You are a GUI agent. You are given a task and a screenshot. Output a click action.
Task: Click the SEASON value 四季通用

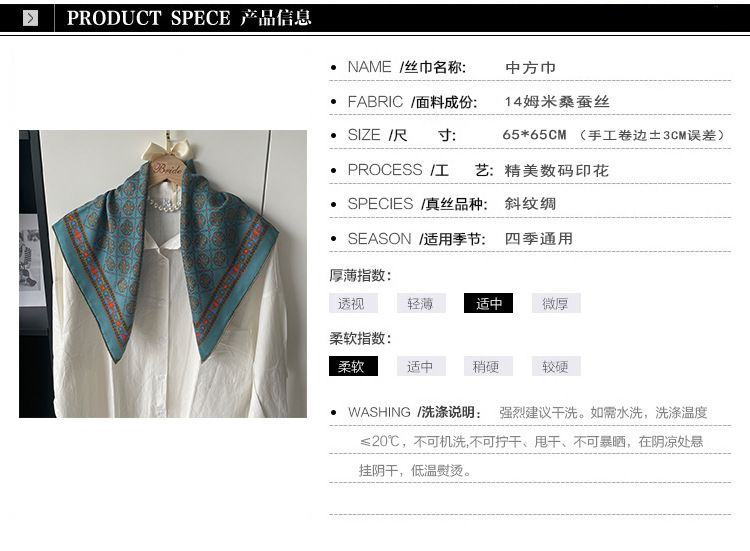[539, 238]
